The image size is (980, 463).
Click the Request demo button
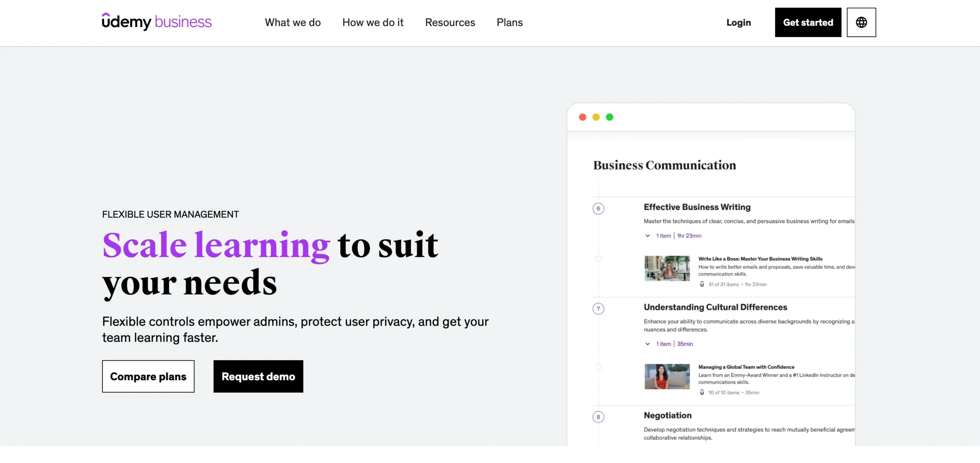(x=258, y=376)
